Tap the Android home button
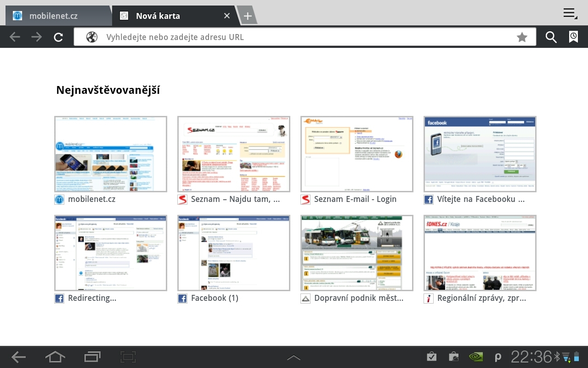This screenshot has height=368, width=588. (x=55, y=357)
